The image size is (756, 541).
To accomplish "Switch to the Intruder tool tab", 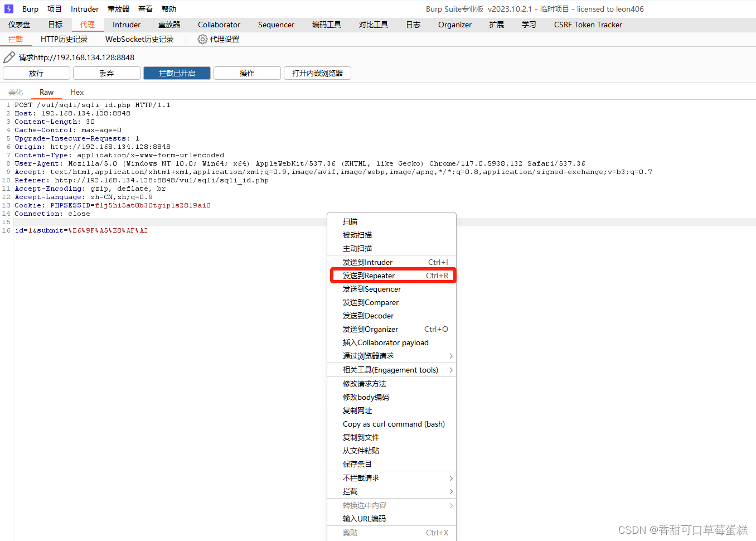I will 127,25.
